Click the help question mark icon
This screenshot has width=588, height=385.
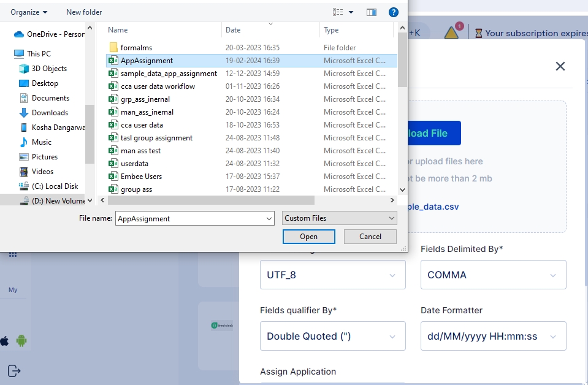click(394, 12)
